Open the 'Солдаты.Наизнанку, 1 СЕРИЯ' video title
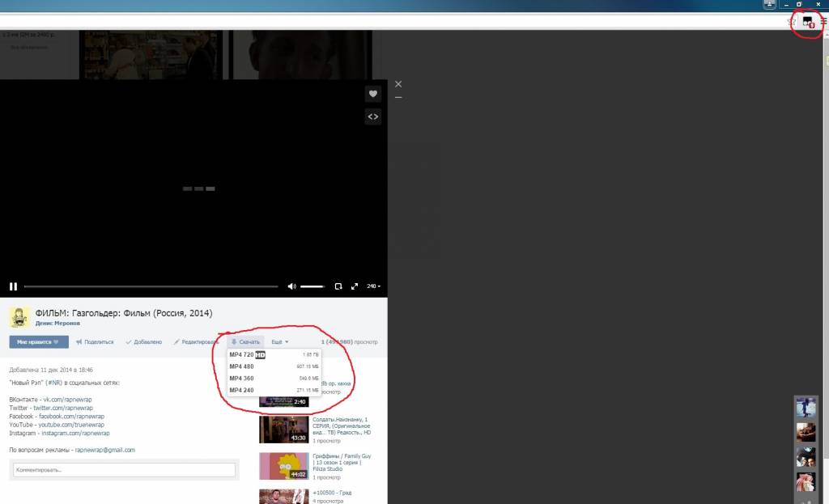829x504 pixels. (342, 426)
